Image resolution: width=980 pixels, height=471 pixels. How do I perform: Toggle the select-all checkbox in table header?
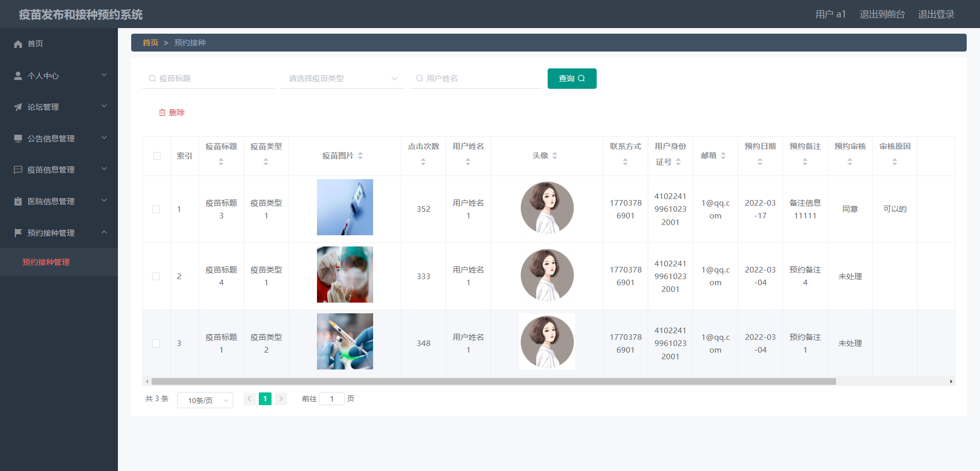point(157,156)
